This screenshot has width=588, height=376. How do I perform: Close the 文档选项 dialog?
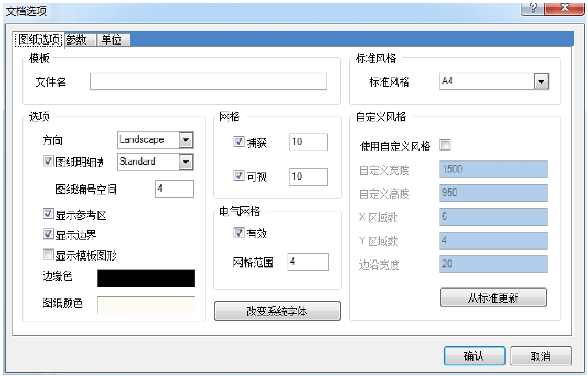click(x=565, y=8)
